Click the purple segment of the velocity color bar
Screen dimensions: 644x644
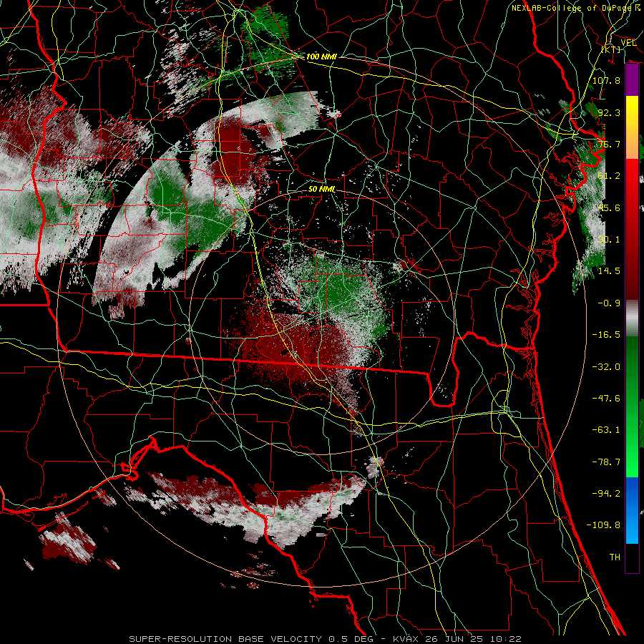632,80
